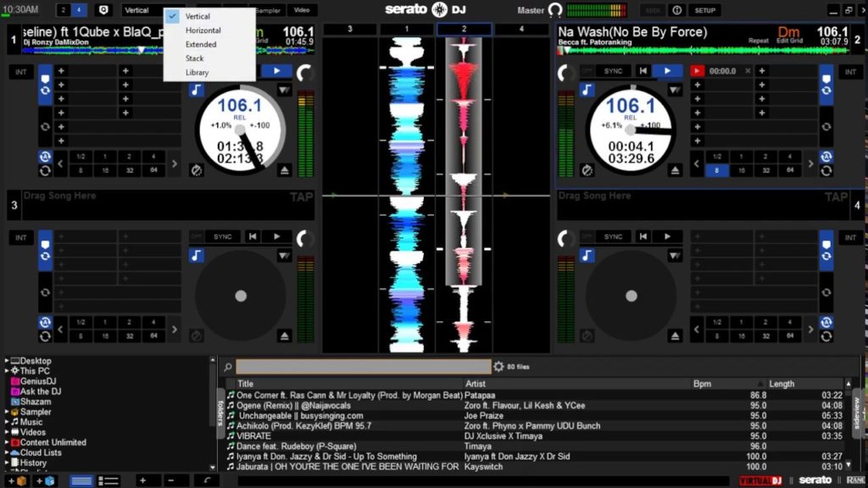
Task: Toggle keylock note icon on deck 4
Action: click(587, 255)
